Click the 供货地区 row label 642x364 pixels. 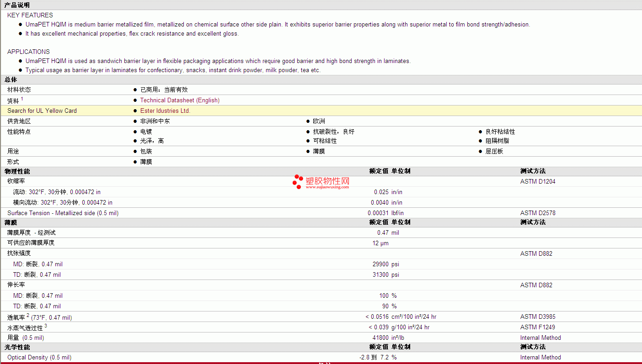19,121
